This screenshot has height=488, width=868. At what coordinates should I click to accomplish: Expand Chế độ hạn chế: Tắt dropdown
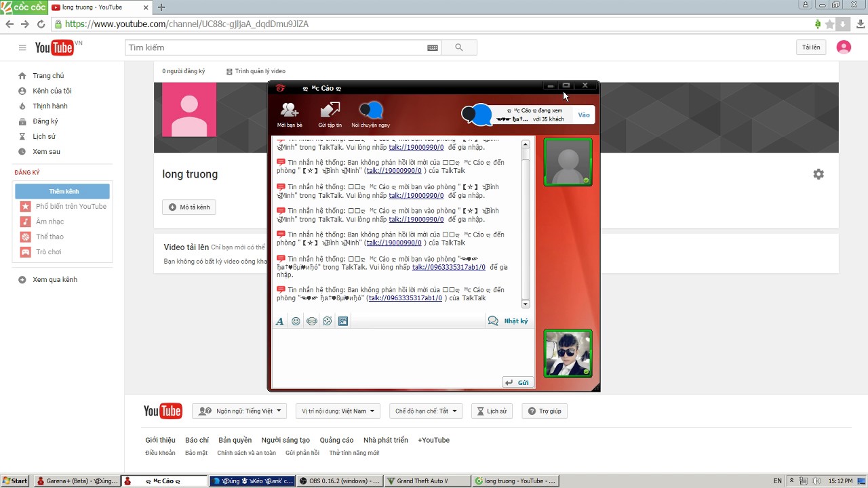427,411
